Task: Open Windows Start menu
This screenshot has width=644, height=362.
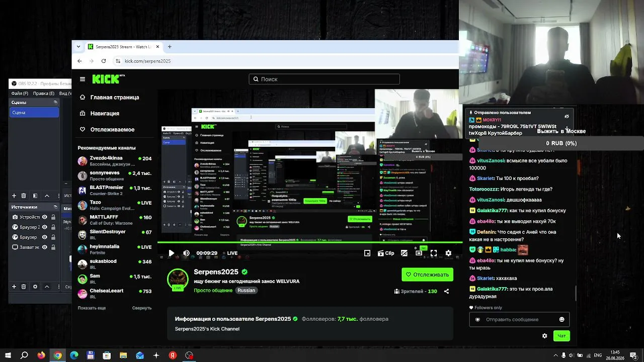Action: pyautogui.click(x=8, y=355)
